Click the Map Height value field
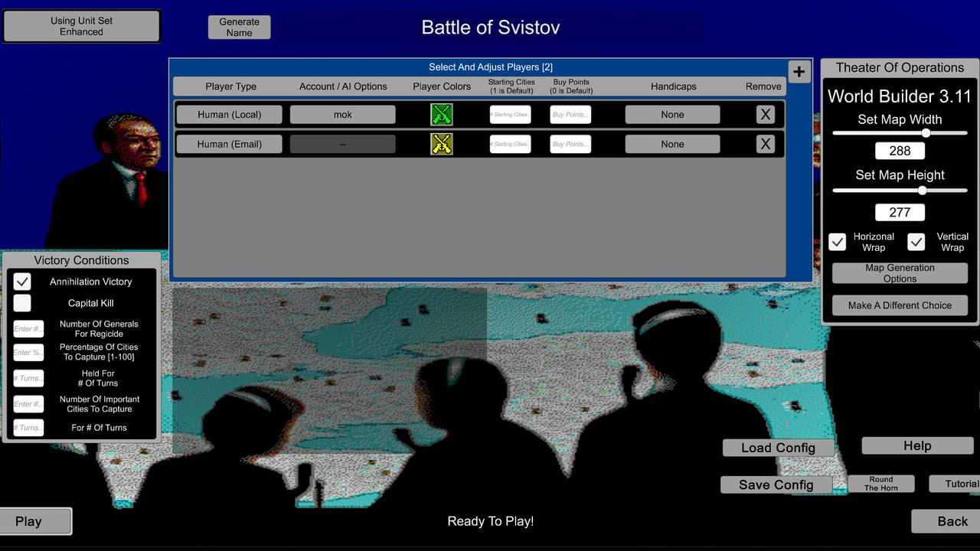The image size is (980, 551). point(900,212)
